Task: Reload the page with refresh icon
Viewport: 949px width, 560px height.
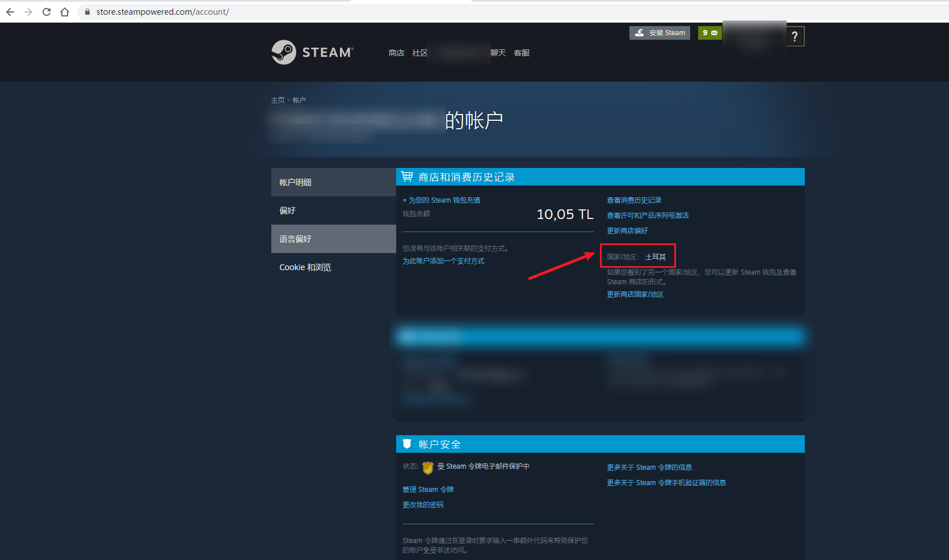Action: tap(47, 12)
